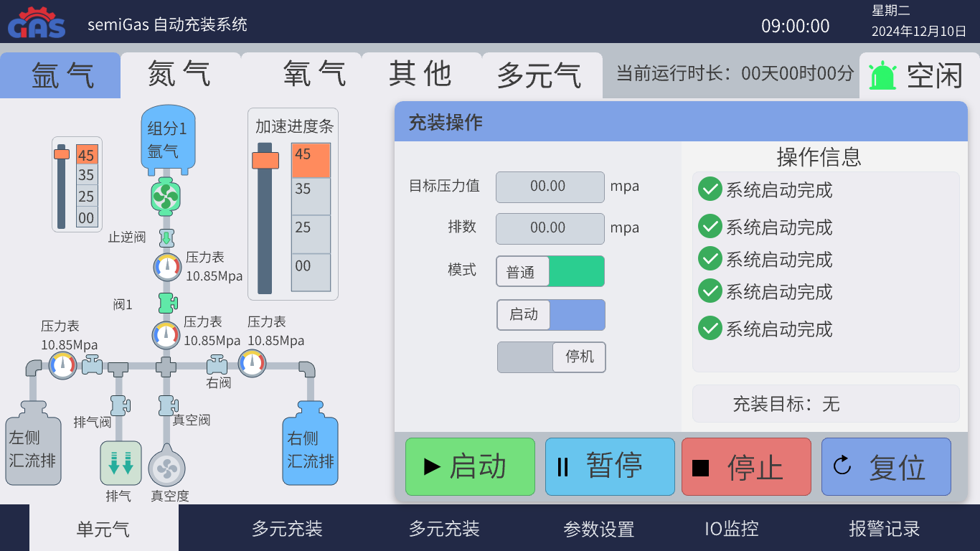980x551 pixels.
Task: Click the 09:00:00 clock
Action: pyautogui.click(x=796, y=27)
